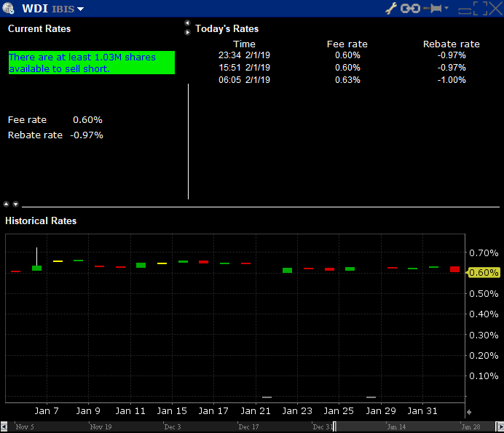Click the Fee rate column header
This screenshot has width=504, height=433.
[347, 44]
